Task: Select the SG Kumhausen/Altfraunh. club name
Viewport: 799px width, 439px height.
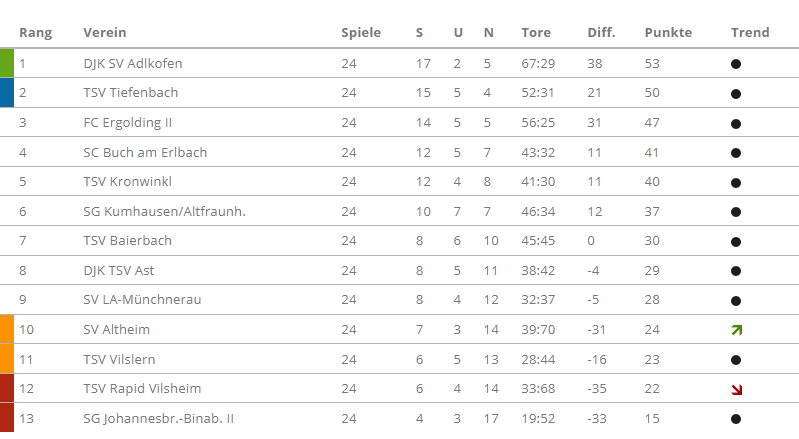Action: [165, 212]
